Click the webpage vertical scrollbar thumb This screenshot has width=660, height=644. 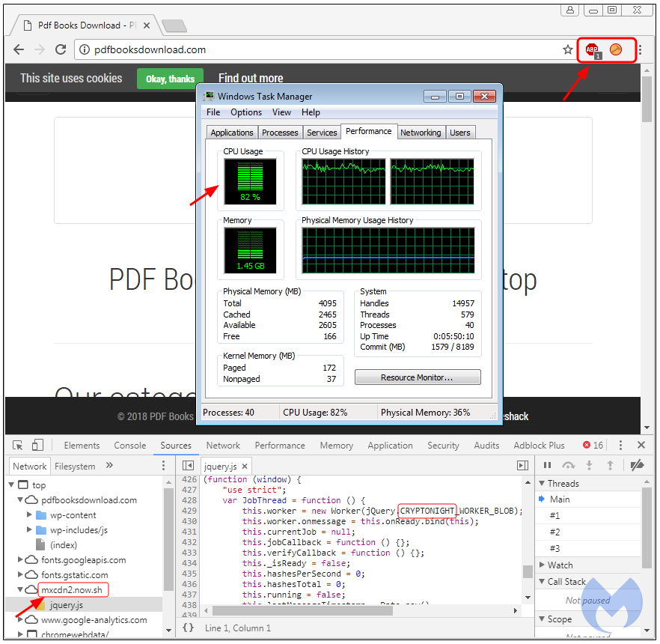pos(647,100)
